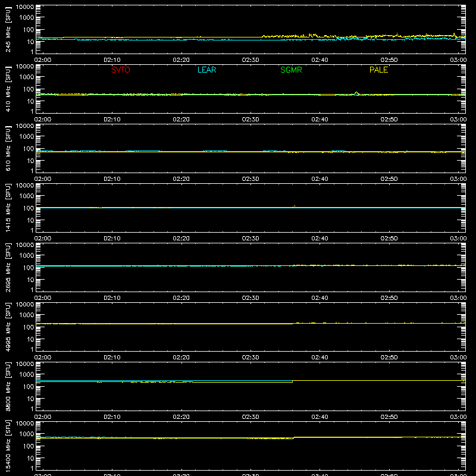The image size is (476, 476).
Task: Click 02:20 tick label under 410 MHz panel
Action: (x=181, y=120)
